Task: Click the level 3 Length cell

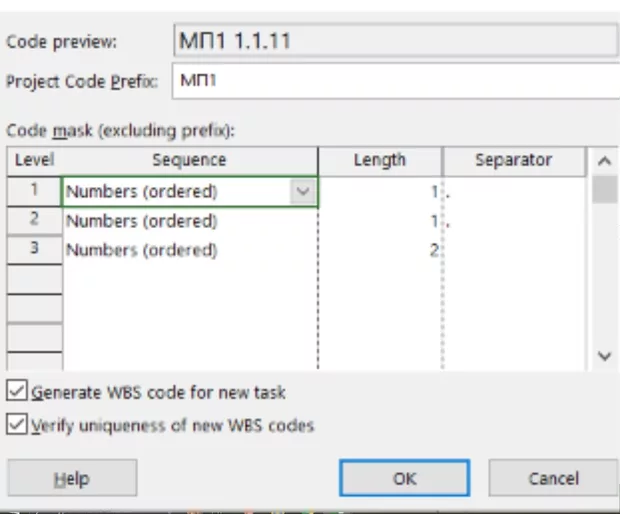Action: [380, 250]
